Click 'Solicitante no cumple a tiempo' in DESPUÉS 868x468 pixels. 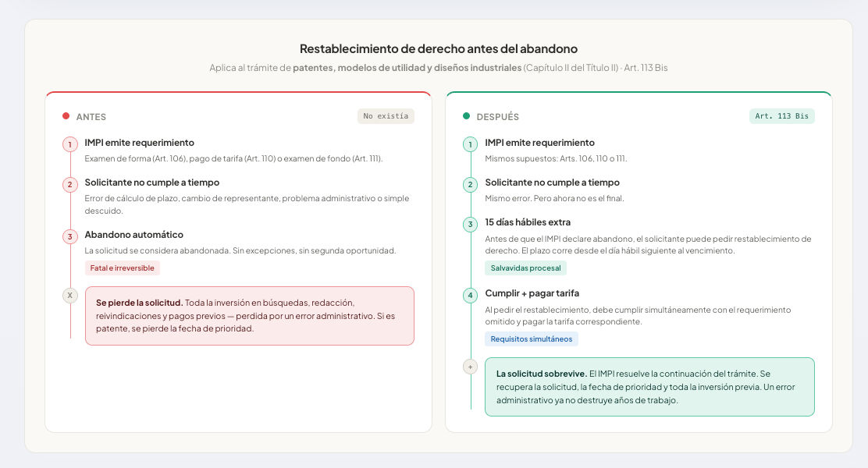[552, 183]
